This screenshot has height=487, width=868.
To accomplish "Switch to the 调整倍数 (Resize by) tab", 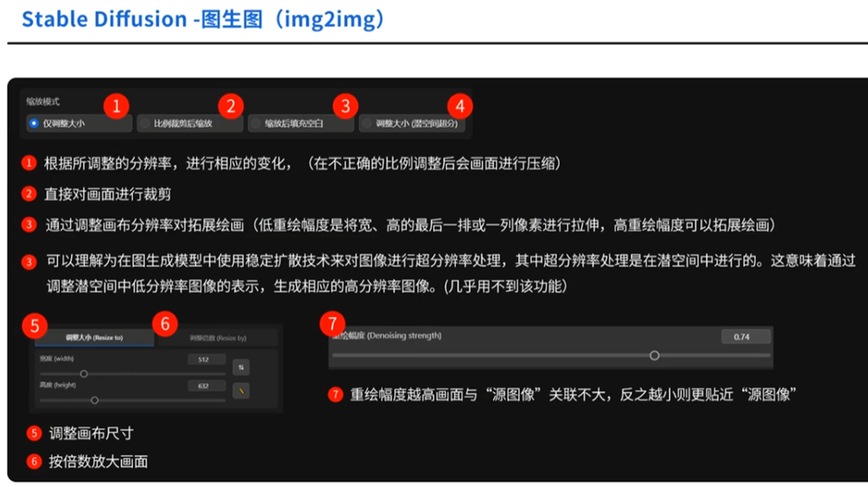I will (x=218, y=338).
